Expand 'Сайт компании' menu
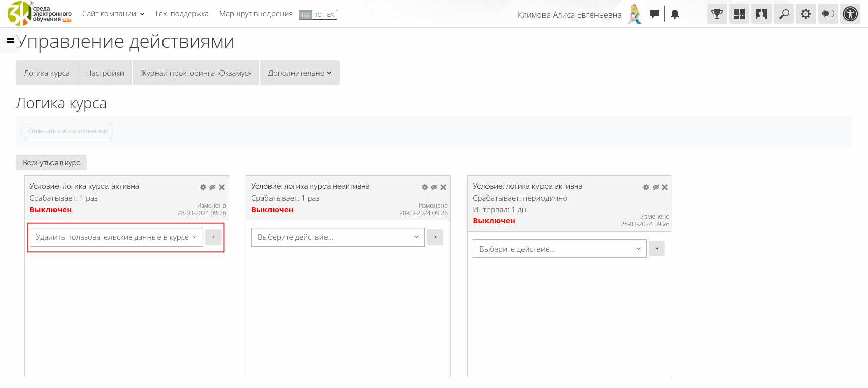 click(113, 14)
